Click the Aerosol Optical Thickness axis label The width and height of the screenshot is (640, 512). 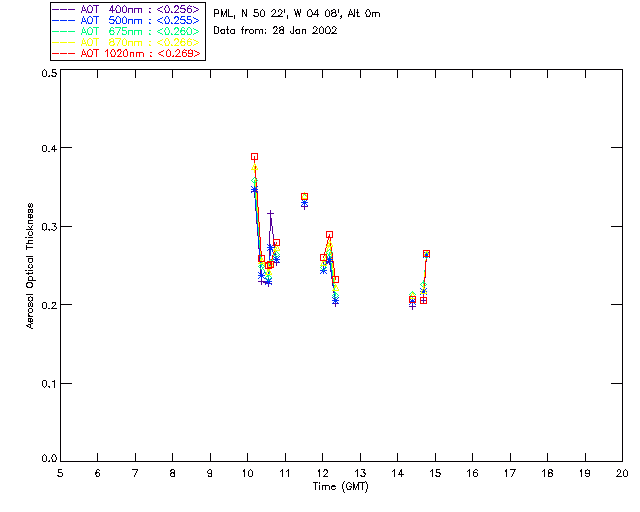tap(29, 266)
